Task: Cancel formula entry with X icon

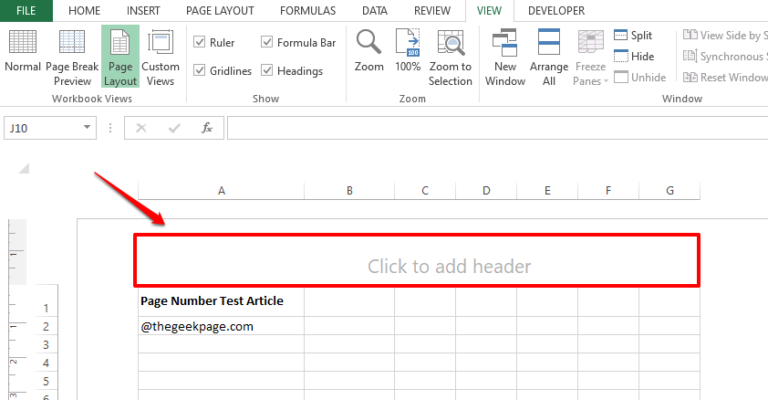Action: click(141, 128)
